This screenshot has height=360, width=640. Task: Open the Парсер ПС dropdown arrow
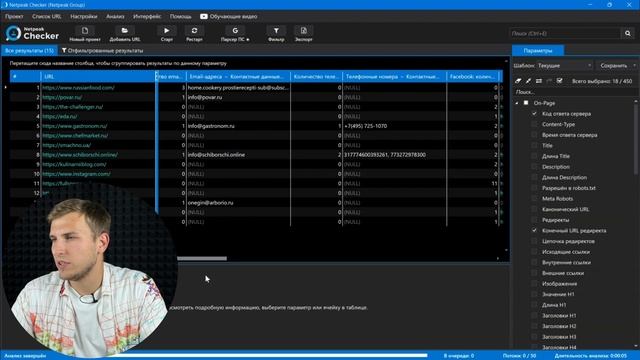pyautogui.click(x=248, y=40)
